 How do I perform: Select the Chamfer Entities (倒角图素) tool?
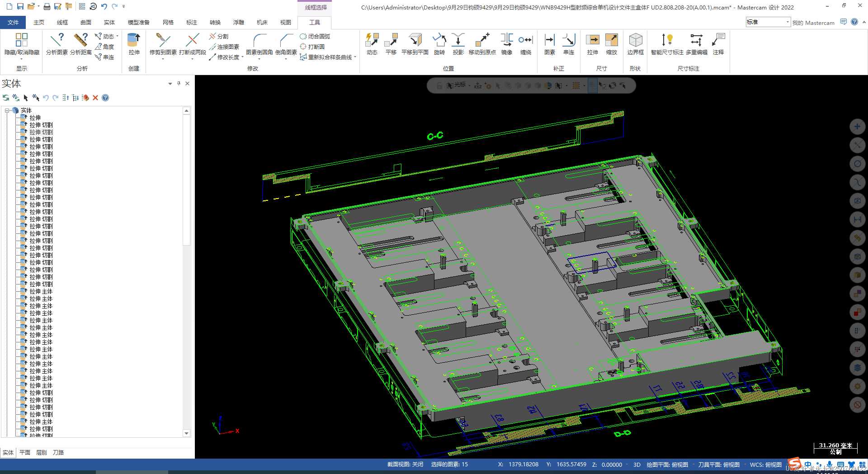click(x=286, y=44)
